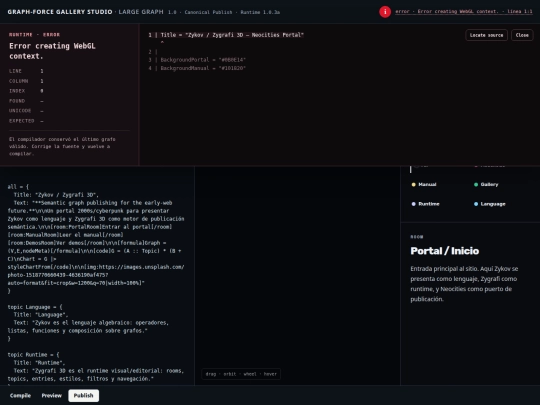
Task: Click the BackgroundManual source line
Action: pyautogui.click(x=197, y=68)
